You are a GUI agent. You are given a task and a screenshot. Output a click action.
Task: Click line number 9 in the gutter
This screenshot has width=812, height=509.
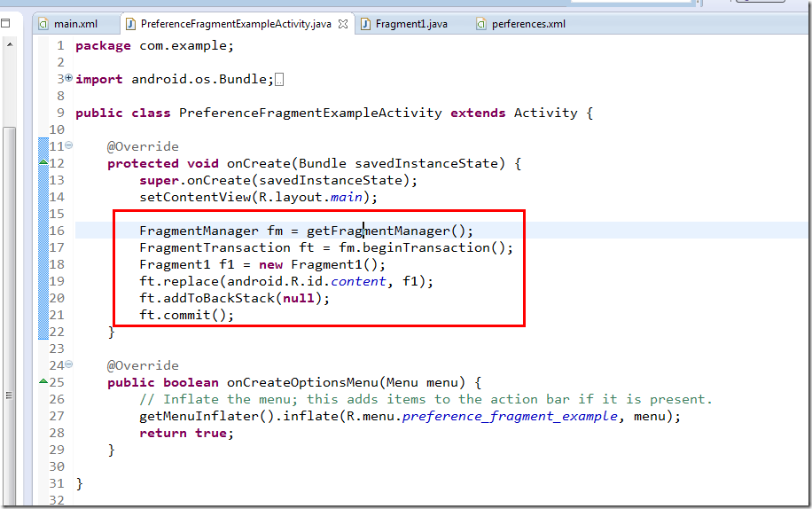coord(60,113)
